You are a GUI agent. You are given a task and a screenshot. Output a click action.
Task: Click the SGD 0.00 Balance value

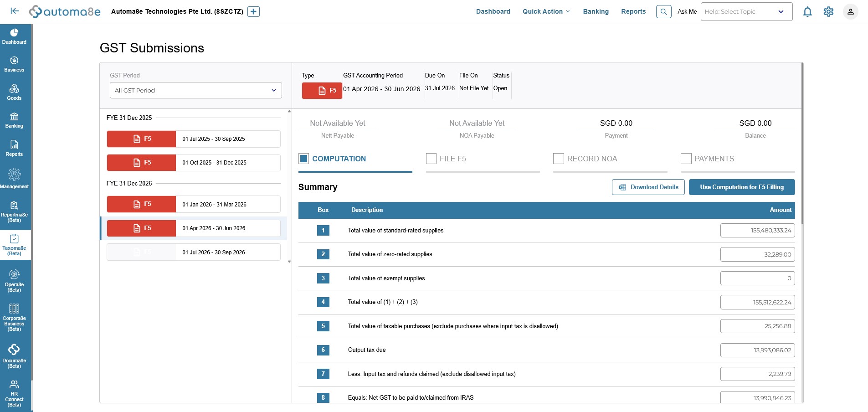[755, 123]
